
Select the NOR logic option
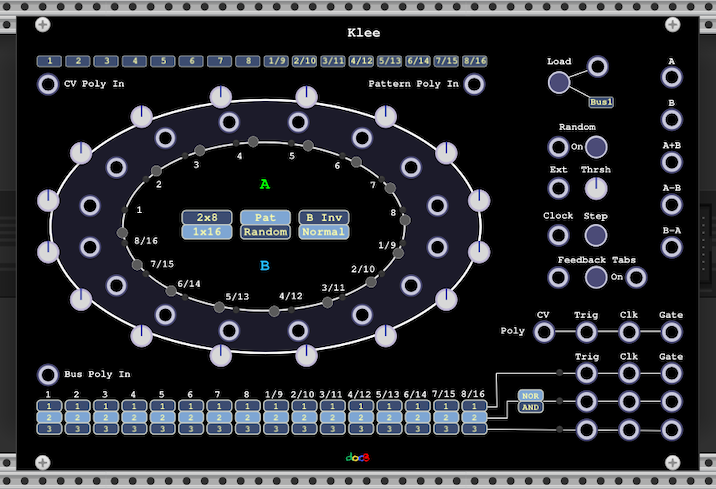pyautogui.click(x=531, y=396)
